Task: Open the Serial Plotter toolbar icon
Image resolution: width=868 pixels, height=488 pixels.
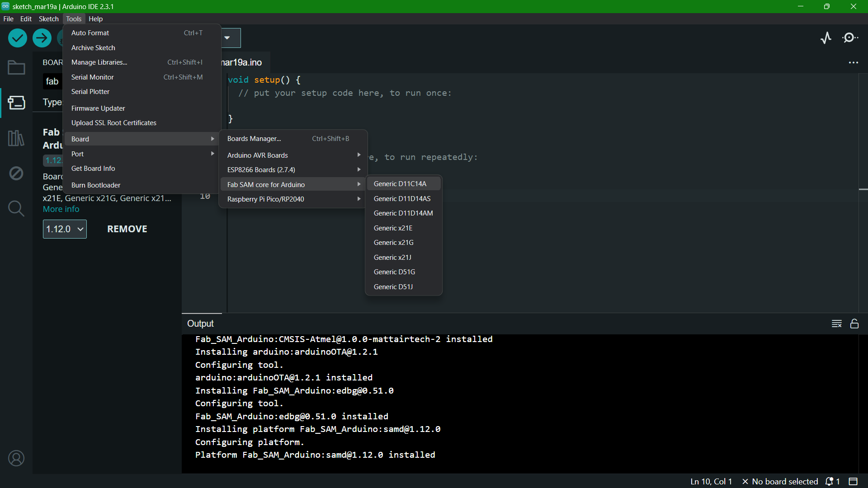Action: [826, 38]
